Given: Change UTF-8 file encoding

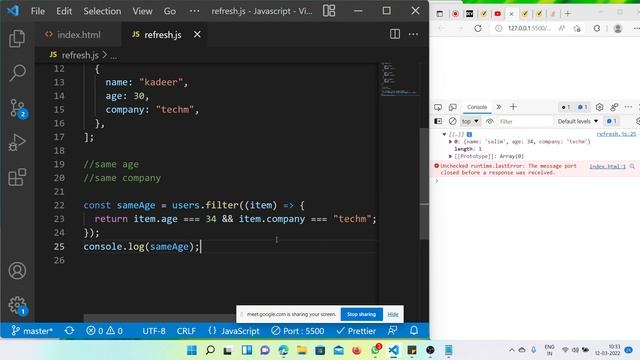Looking at the screenshot, I should (x=154, y=331).
